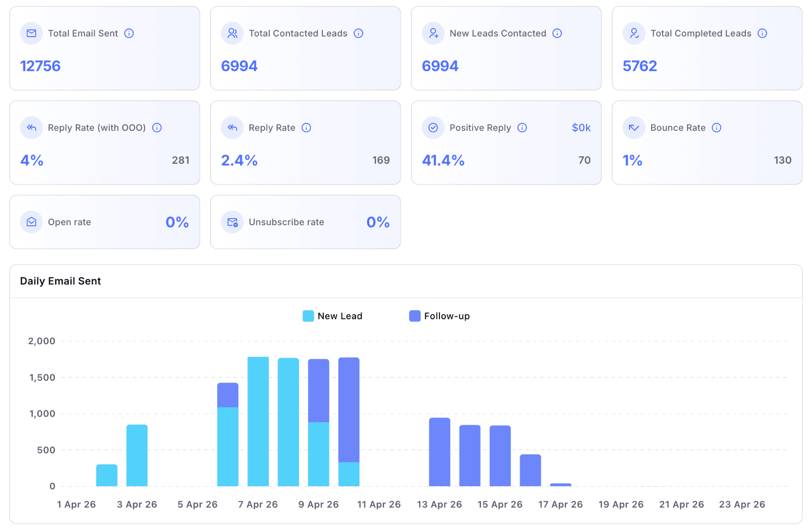Click the Unsubscribe rate mail icon
Screen dimensions: 812x529
pos(232,222)
